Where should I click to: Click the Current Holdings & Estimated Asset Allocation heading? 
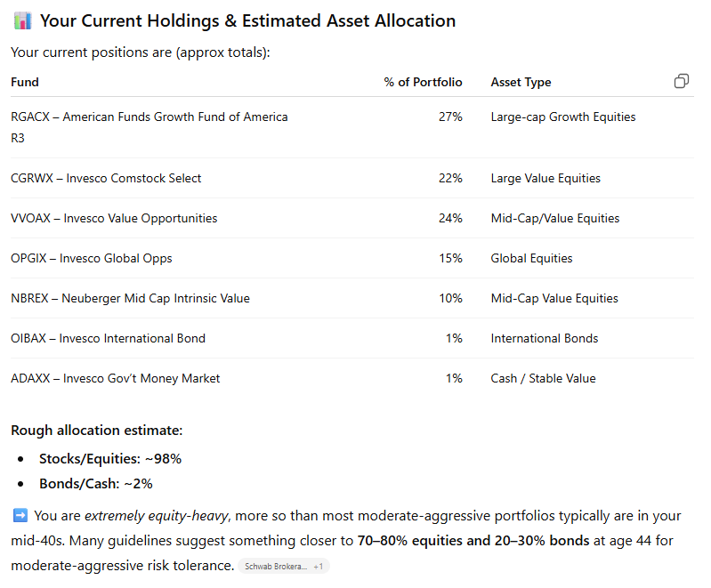pos(247,21)
